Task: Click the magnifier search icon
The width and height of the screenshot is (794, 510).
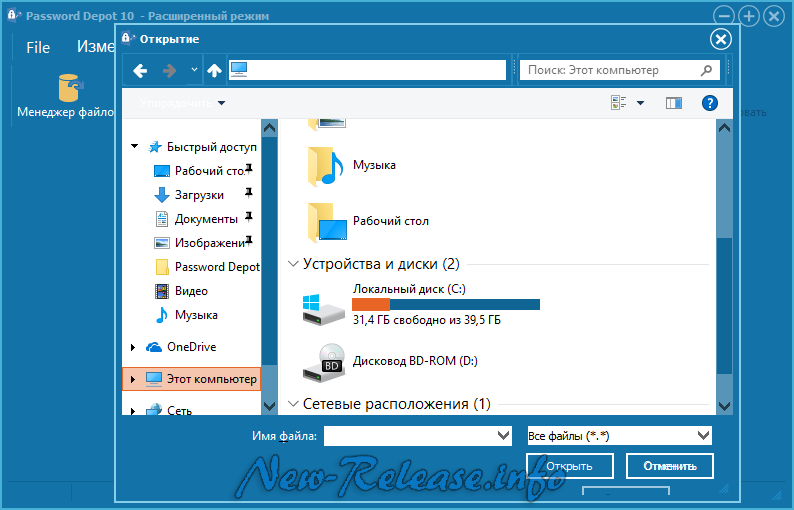Action: coord(706,70)
